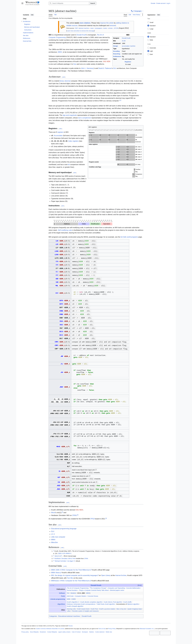Jump to Registers in Contents sidebar
The height and width of the screenshot is (644, 192).
coord(27,24)
